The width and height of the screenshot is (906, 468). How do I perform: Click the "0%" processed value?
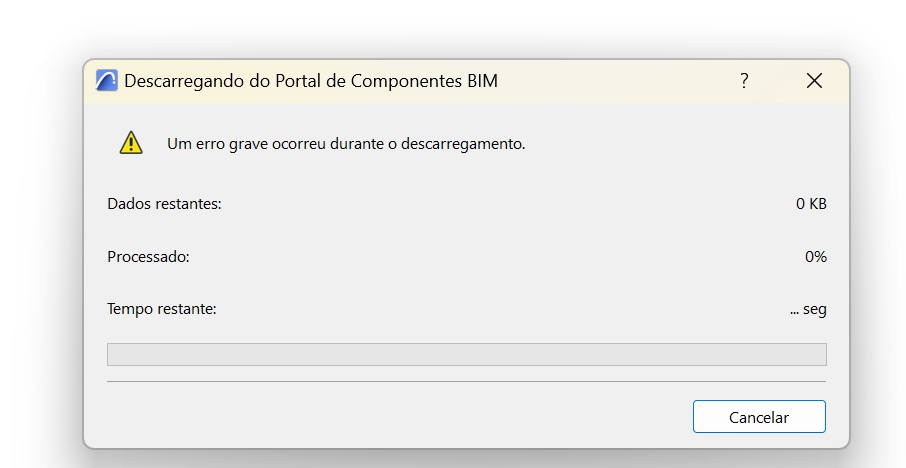[816, 257]
